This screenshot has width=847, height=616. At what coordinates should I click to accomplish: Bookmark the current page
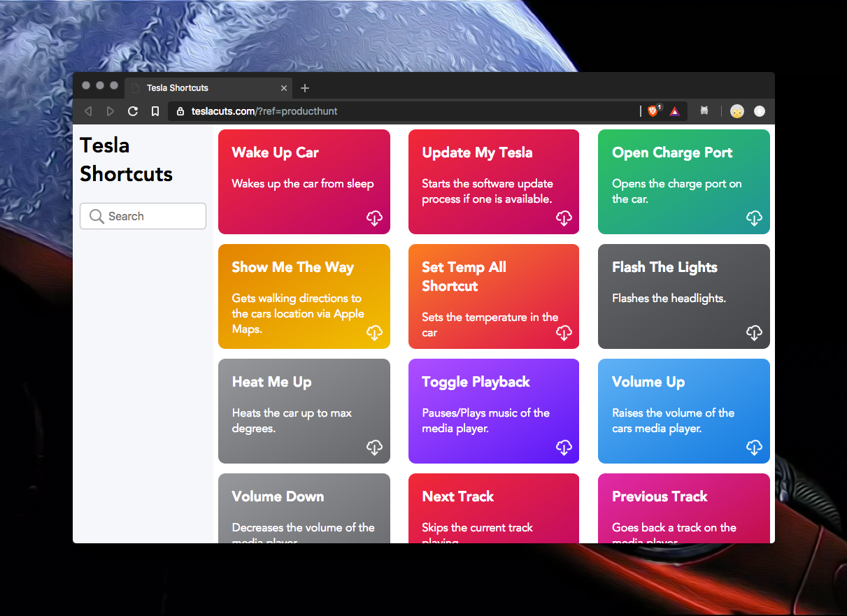tap(155, 110)
